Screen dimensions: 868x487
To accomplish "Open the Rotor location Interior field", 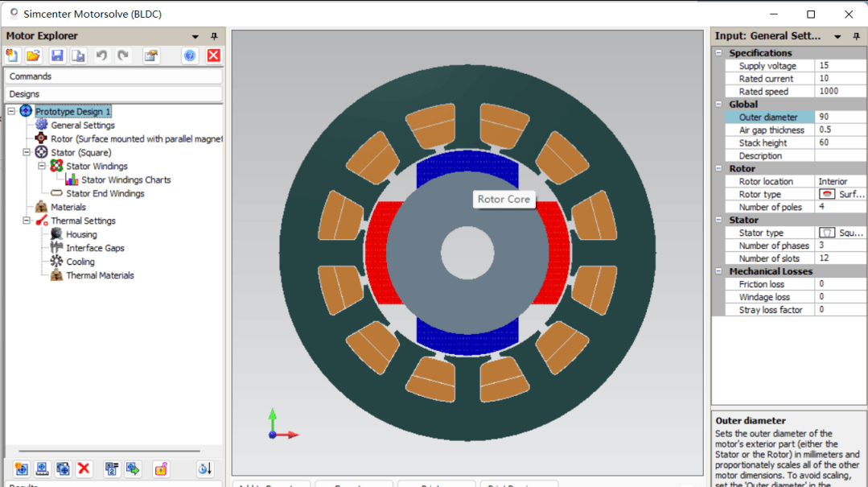I will point(841,181).
